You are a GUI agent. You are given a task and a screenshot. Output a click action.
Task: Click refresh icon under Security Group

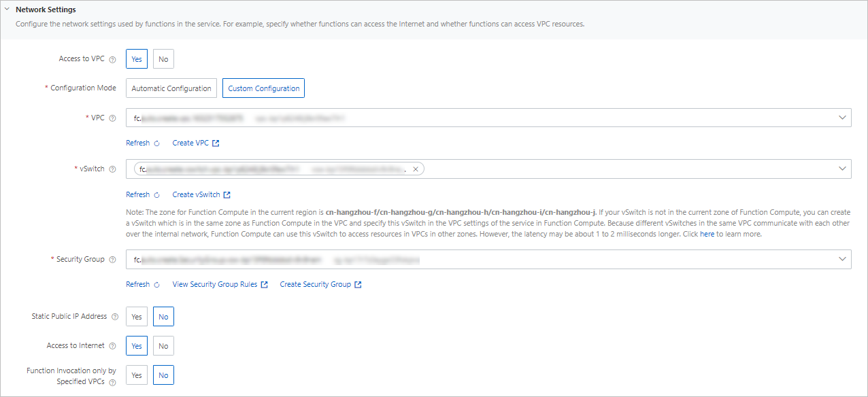pyautogui.click(x=157, y=285)
